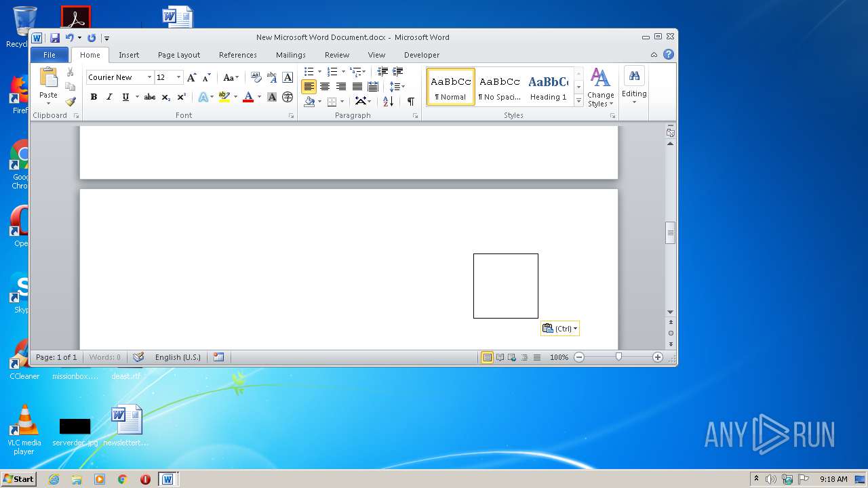Open the VLC media player desktop shortcut
Screen dimensions: 868x488
pos(24,430)
